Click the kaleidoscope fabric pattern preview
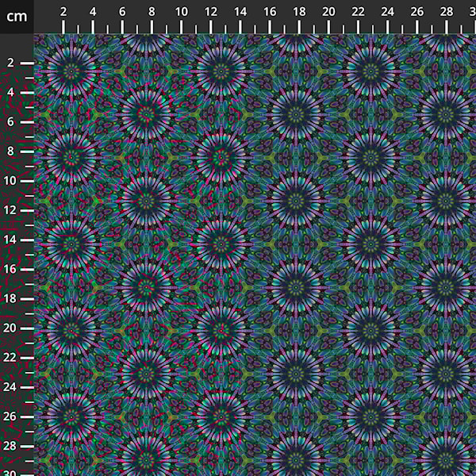Screen dimensions: 476x476 click(x=254, y=254)
